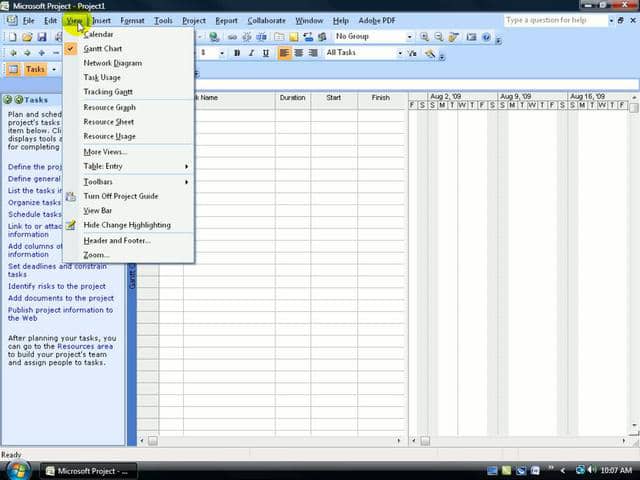The width and height of the screenshot is (640, 480).
Task: Toggle the checked Gantt Chart view
Action: (128, 49)
